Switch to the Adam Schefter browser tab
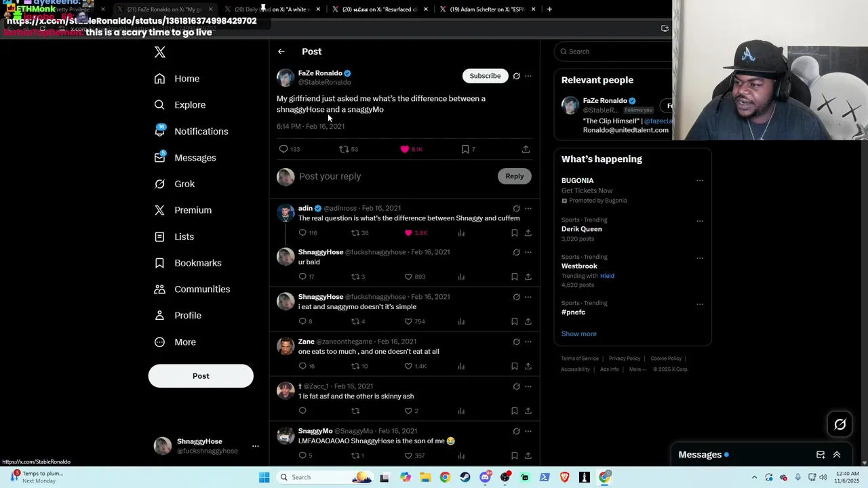 click(x=488, y=9)
